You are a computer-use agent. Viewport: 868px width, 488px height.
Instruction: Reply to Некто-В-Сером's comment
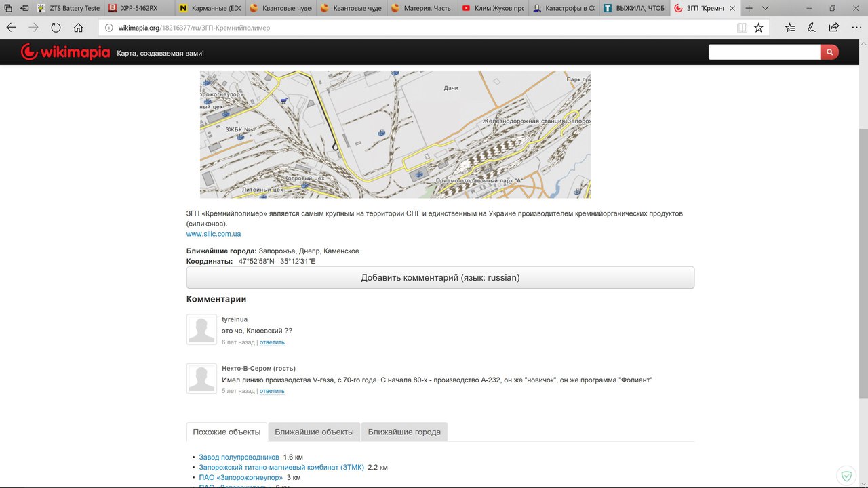pyautogui.click(x=272, y=391)
